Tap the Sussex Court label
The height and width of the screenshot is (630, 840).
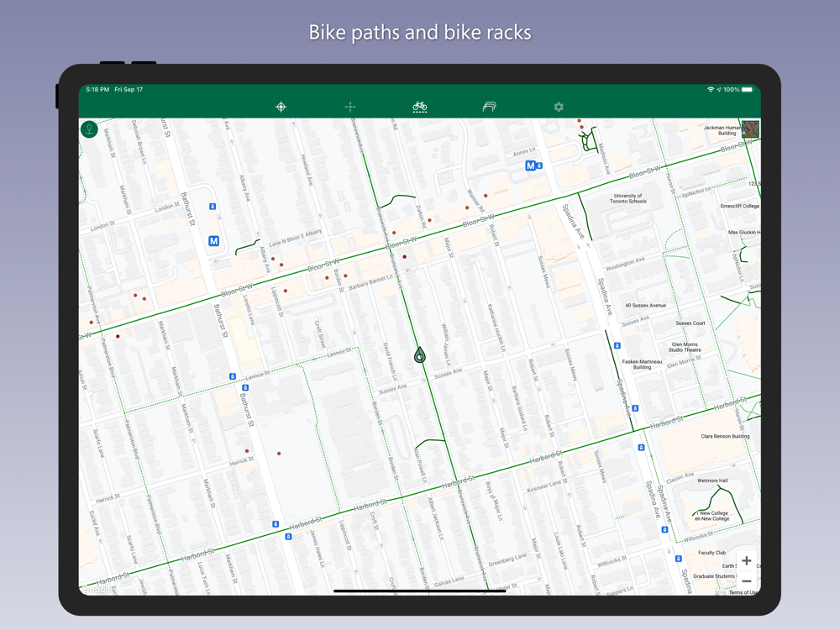(690, 323)
